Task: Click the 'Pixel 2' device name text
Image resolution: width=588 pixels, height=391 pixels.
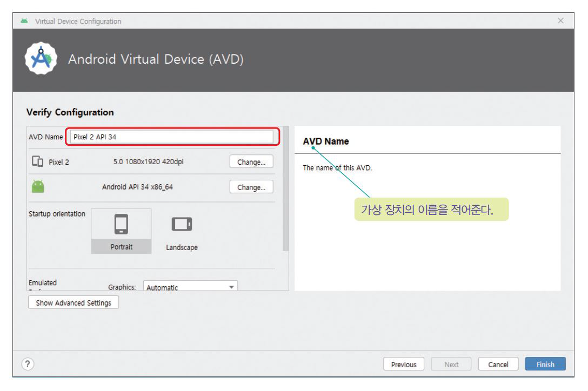Action: click(x=59, y=162)
